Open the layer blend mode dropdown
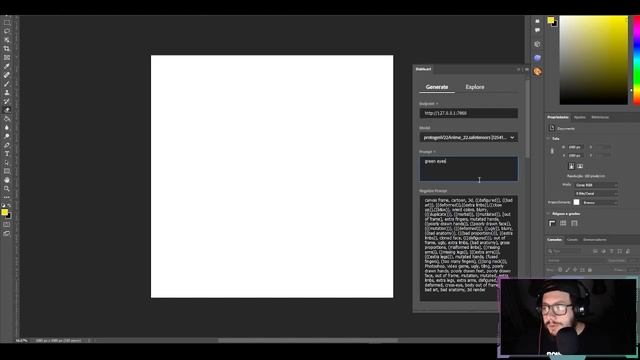Viewport: 640px width, 360px height. pyautogui.click(x=576, y=260)
